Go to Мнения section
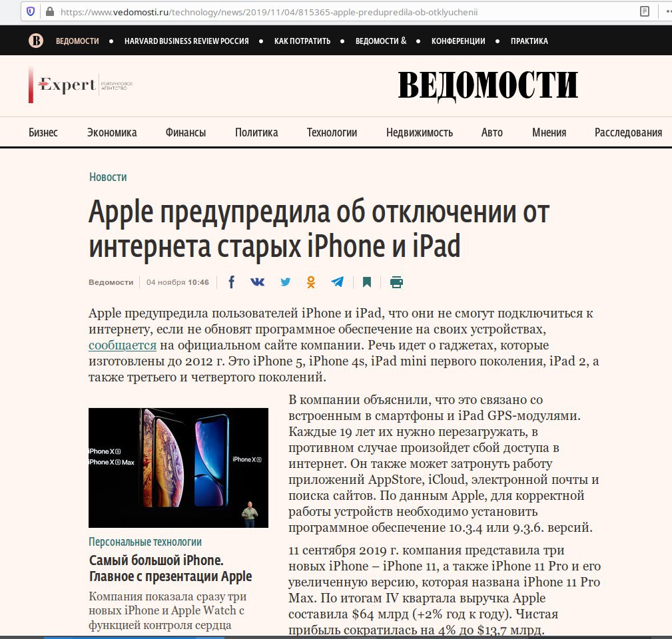The width and height of the screenshot is (672, 639). 549,132
